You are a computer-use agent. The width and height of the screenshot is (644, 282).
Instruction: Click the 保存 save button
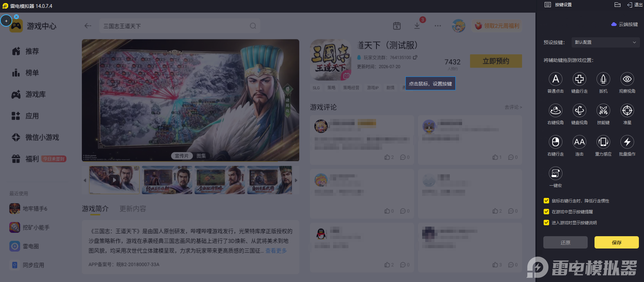(x=617, y=242)
